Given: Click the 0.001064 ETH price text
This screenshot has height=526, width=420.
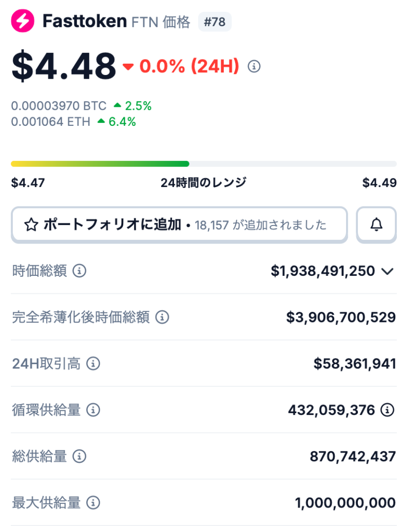Looking at the screenshot, I should [51, 122].
